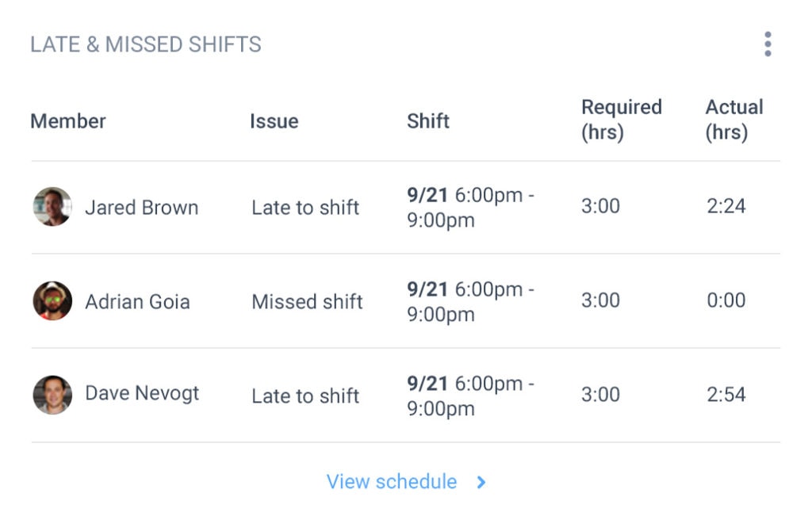
Task: Select the Late to shift issue for Jared Brown
Action: (305, 207)
